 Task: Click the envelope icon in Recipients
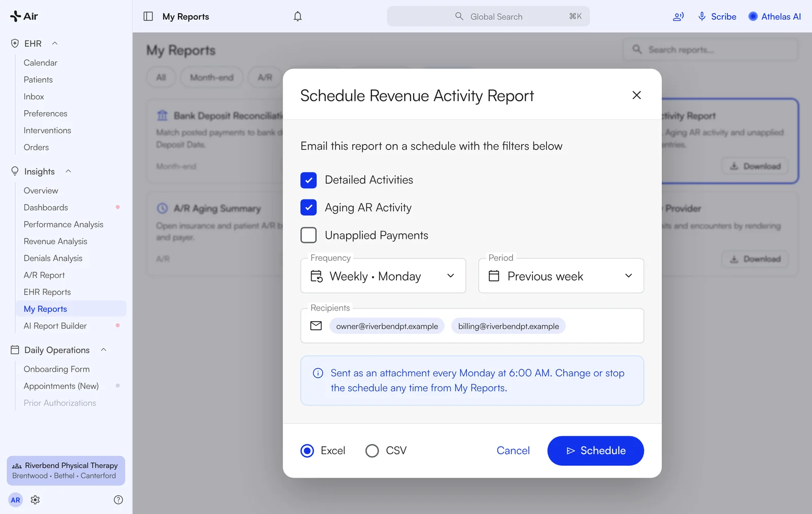316,326
